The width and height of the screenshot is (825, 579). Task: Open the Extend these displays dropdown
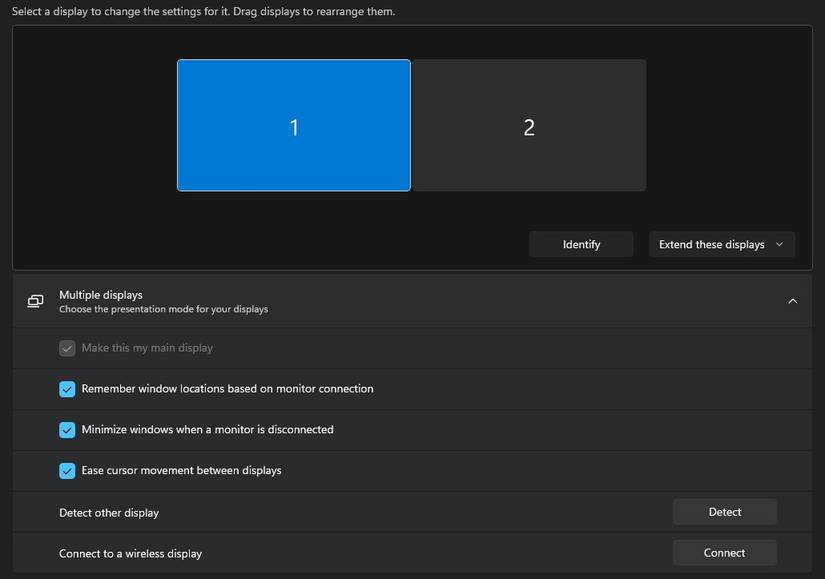(x=722, y=244)
